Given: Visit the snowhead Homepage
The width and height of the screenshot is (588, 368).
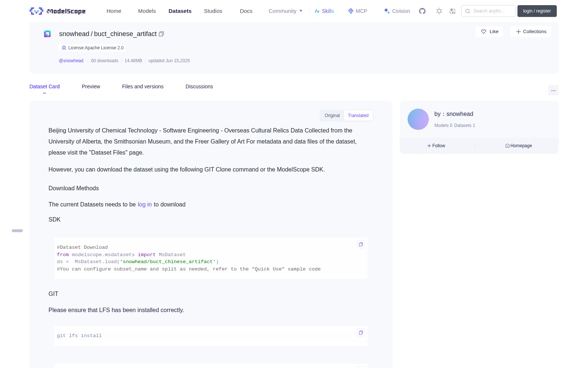Looking at the screenshot, I should coord(519,146).
